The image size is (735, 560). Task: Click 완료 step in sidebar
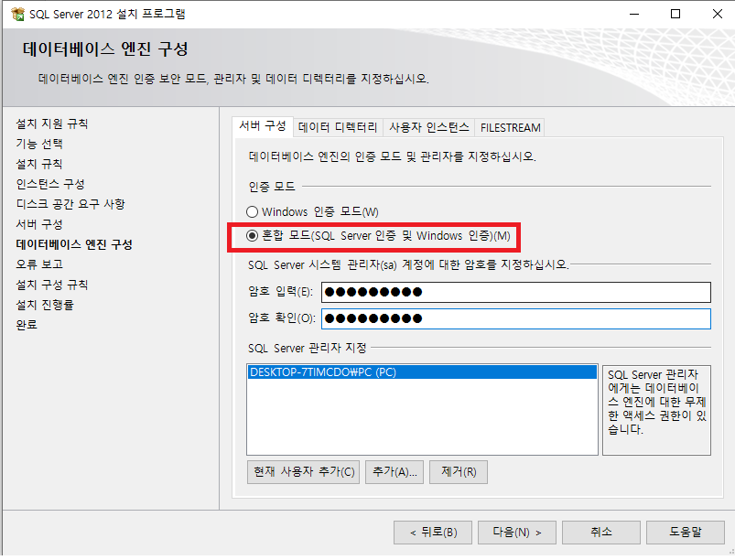27,325
